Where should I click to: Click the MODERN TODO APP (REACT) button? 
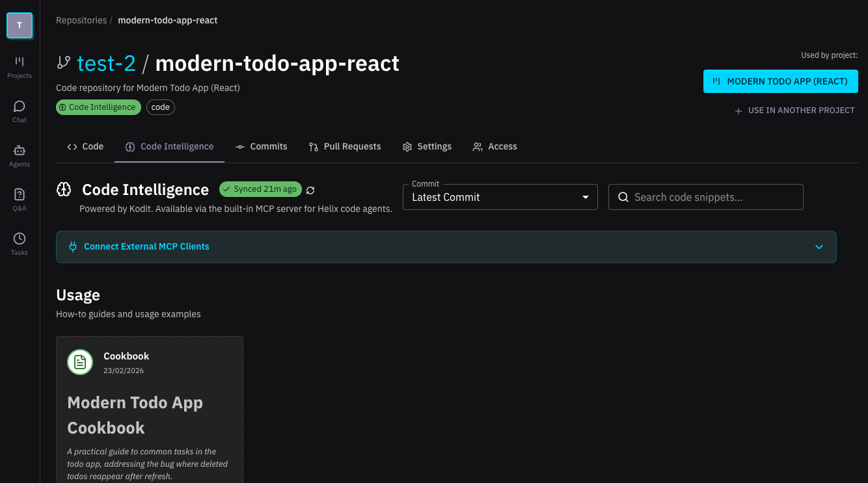click(x=780, y=81)
